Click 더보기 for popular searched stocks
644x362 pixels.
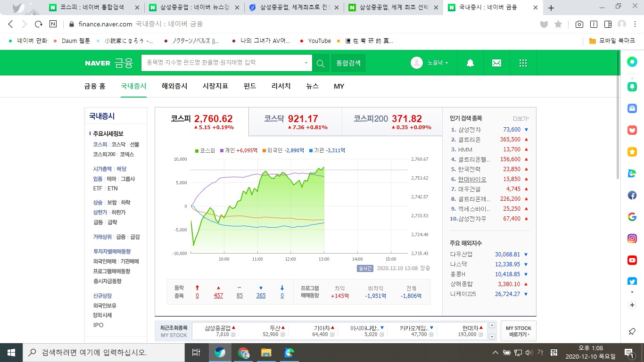coord(521,119)
